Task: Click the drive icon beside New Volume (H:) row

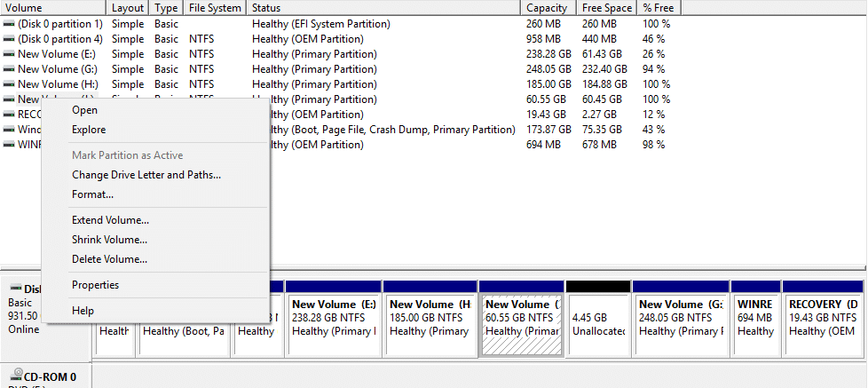Action: 9,84
